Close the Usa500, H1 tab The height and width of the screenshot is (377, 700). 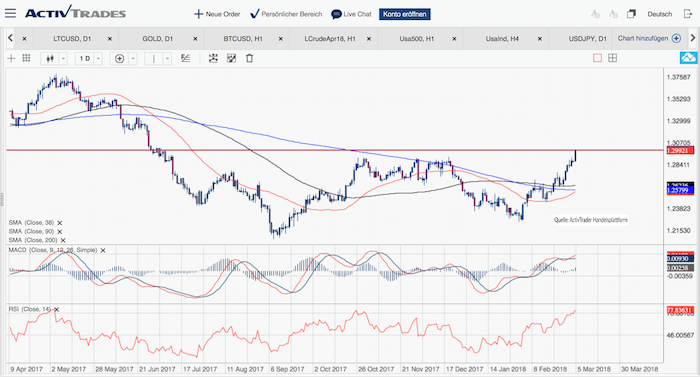[x=454, y=39]
